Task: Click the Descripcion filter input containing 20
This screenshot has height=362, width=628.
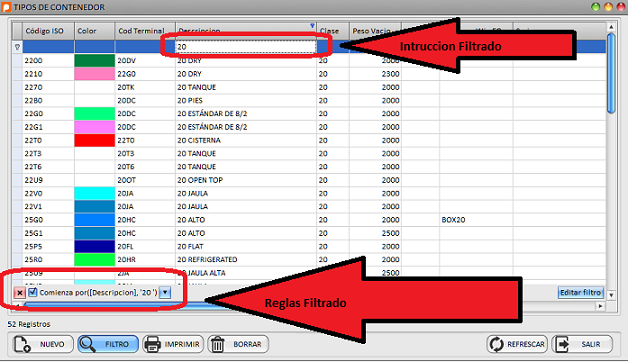Action: (245, 46)
